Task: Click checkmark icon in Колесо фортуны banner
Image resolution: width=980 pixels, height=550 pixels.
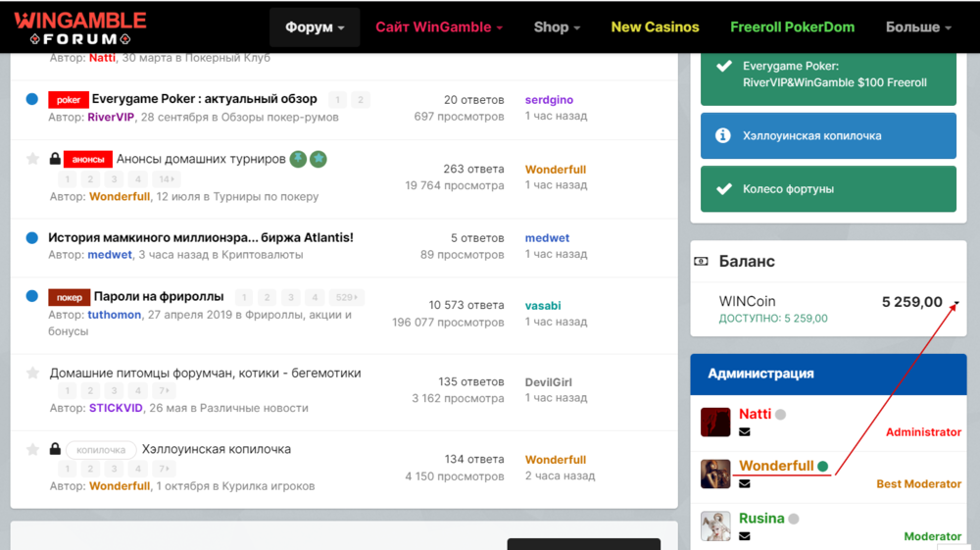Action: click(x=723, y=189)
